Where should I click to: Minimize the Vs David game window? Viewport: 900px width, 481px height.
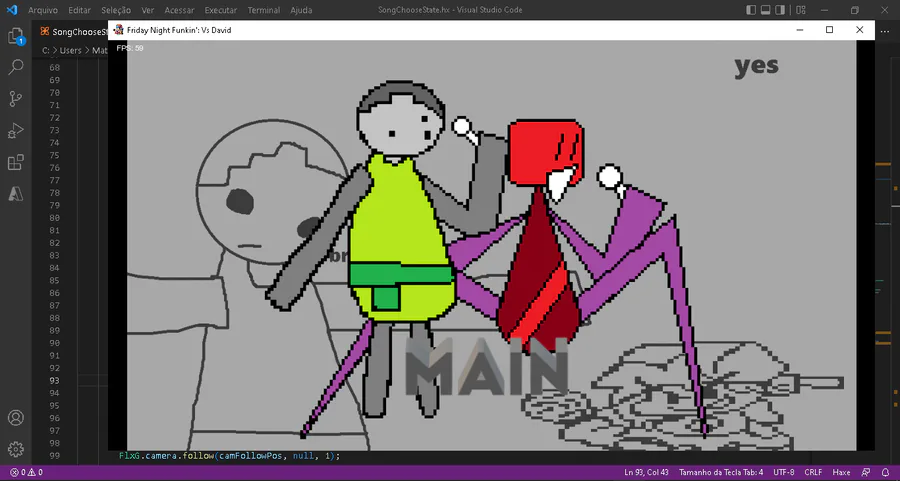(800, 30)
